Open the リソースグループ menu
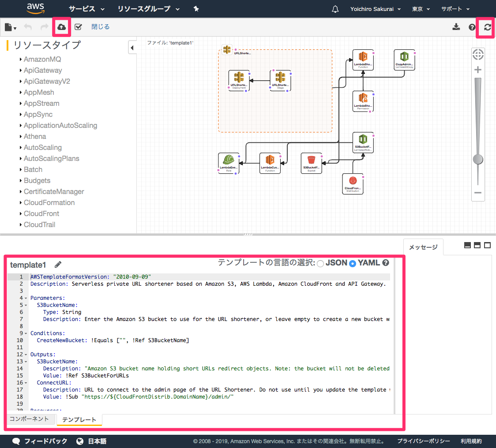496x448 pixels. [148, 9]
